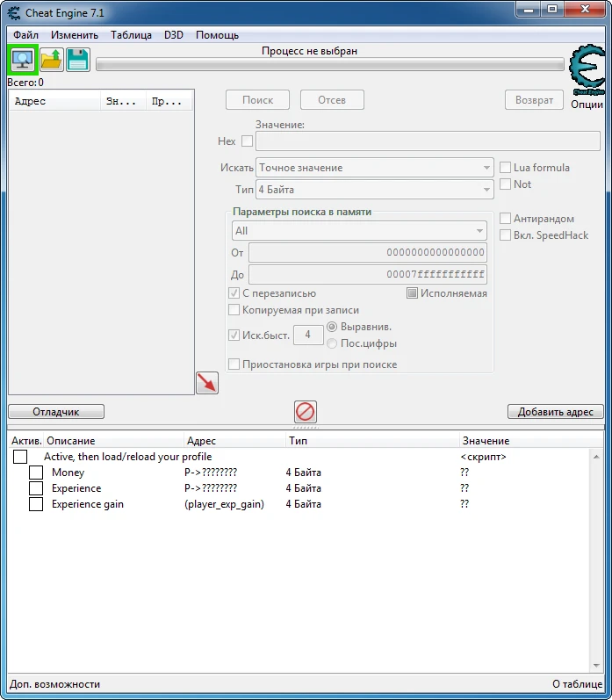
Task: Select the Пос.цифры radio button
Action: [x=332, y=343]
